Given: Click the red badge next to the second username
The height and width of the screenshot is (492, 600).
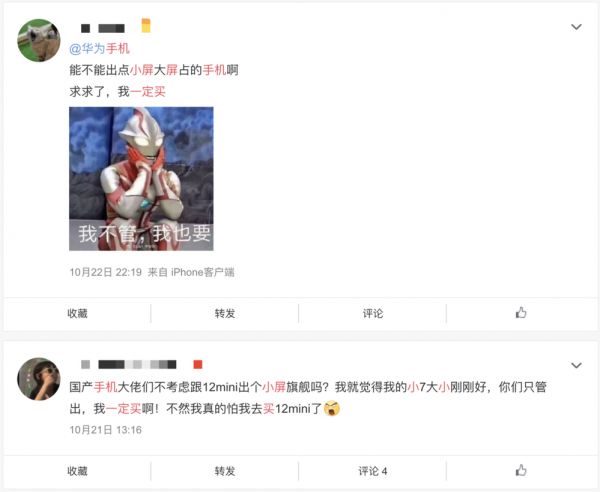Looking at the screenshot, I should pos(197,364).
